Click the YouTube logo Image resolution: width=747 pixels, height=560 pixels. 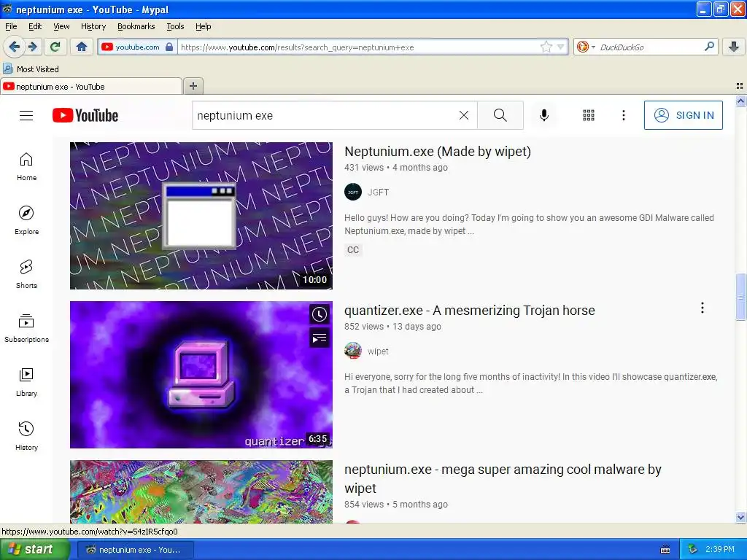pyautogui.click(x=85, y=115)
